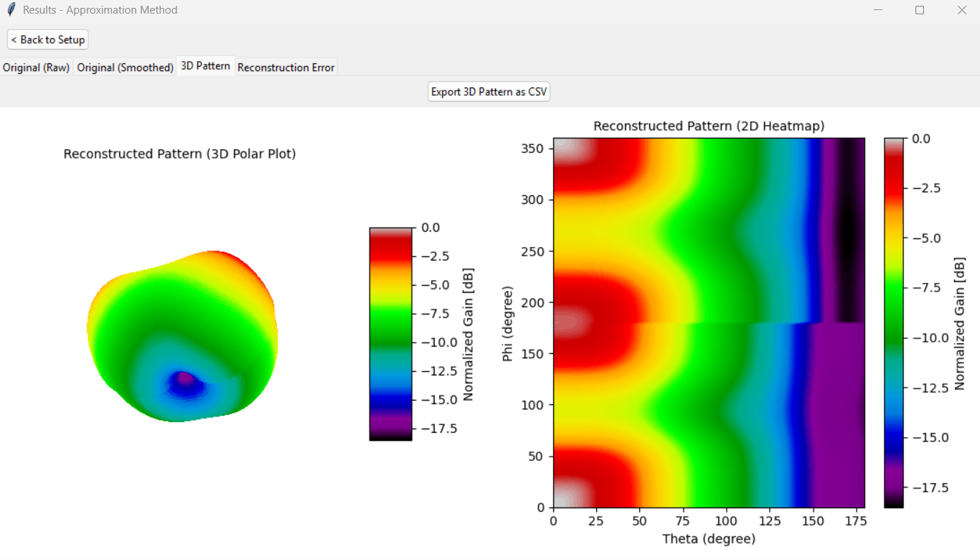Image resolution: width=980 pixels, height=560 pixels.
Task: Switch to the Original (Raw) tab
Action: click(36, 67)
